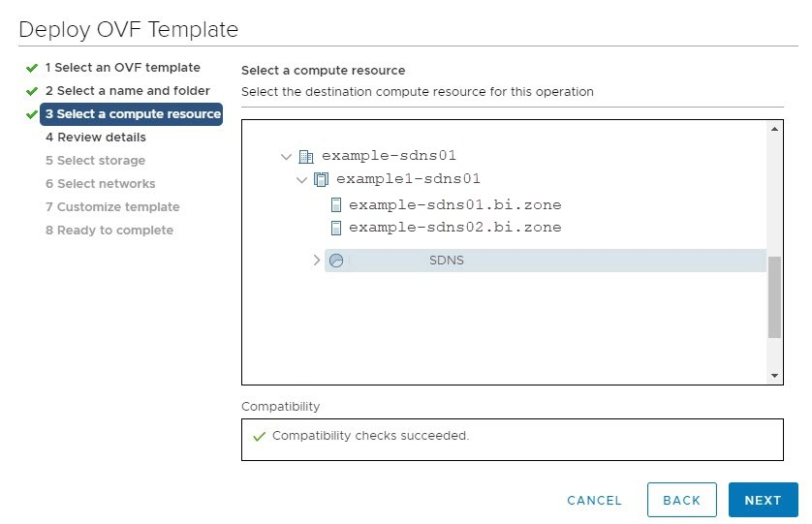
Task: Collapse the example-sdns01 datacenter node
Action: [287, 156]
